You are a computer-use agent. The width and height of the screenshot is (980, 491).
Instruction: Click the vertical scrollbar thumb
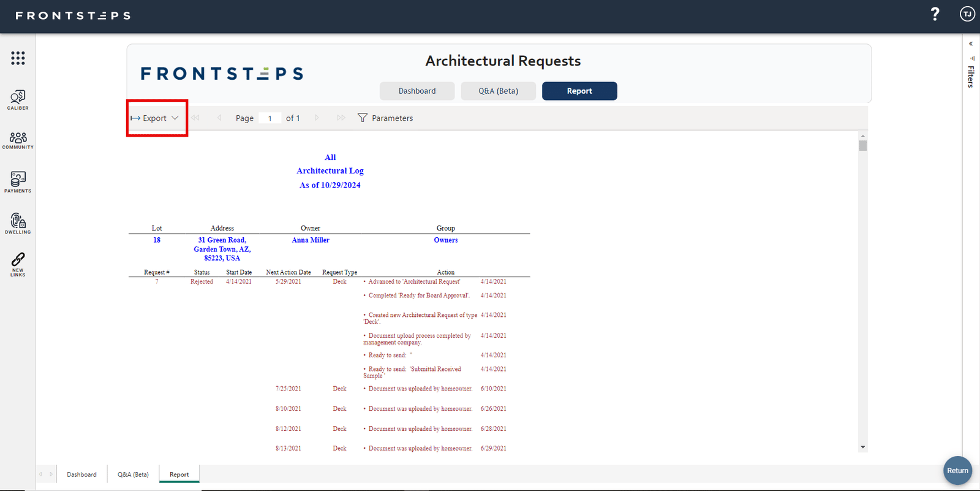click(x=863, y=146)
